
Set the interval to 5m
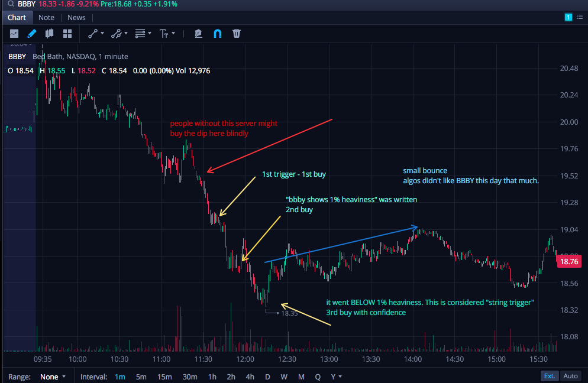141,376
